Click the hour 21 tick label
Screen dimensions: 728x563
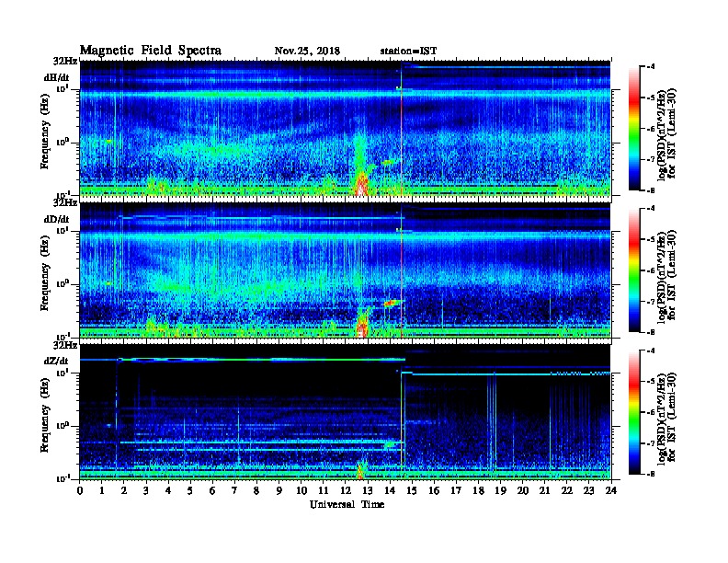(x=544, y=491)
